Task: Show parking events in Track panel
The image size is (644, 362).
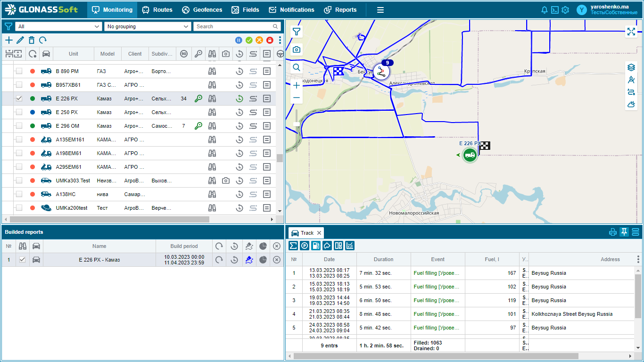Action: 305,246
